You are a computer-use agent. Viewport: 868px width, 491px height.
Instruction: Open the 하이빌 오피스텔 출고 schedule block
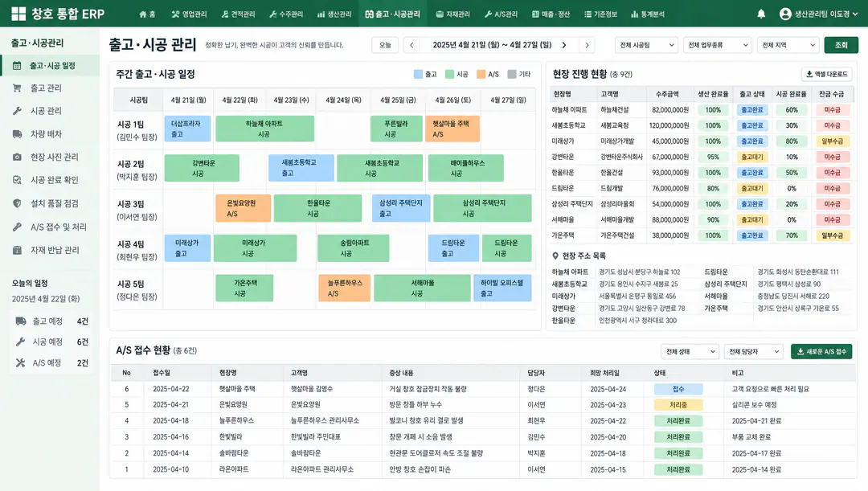pos(502,288)
